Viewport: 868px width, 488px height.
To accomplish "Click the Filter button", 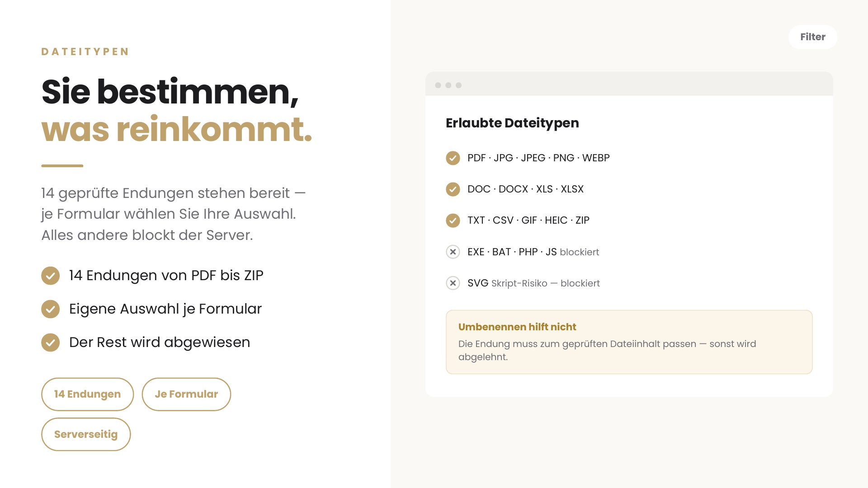I will click(812, 37).
